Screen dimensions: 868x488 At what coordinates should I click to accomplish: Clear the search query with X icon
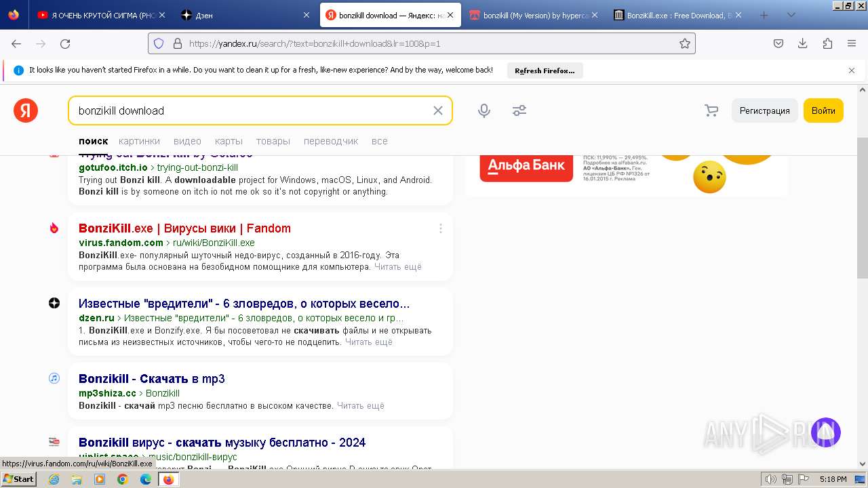438,110
